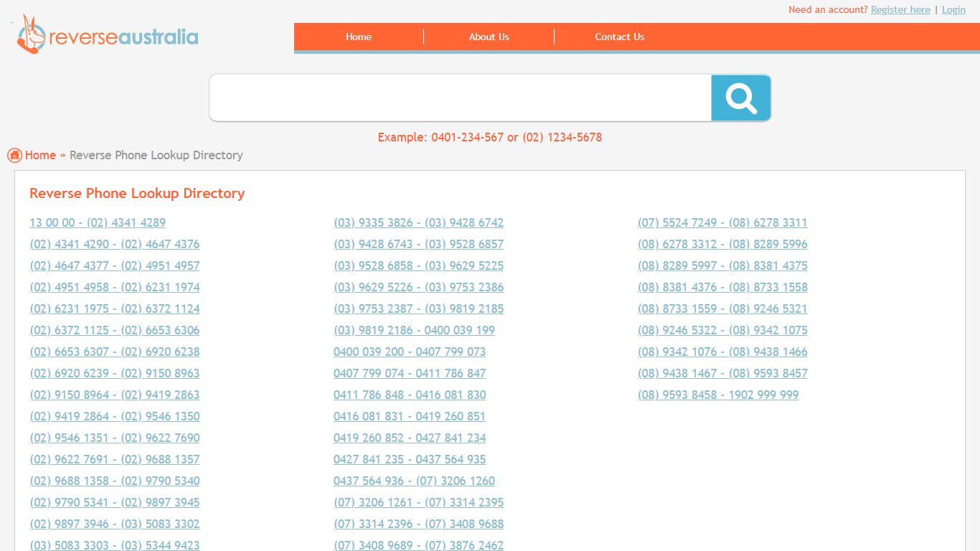
Task: Click the 'Reverse Phone Lookup Directory' heading
Action: click(x=137, y=193)
